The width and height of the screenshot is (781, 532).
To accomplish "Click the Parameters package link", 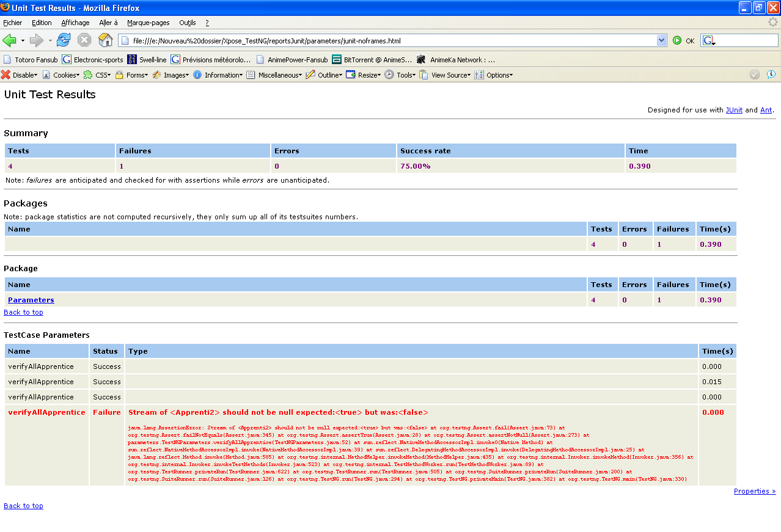I will [31, 300].
